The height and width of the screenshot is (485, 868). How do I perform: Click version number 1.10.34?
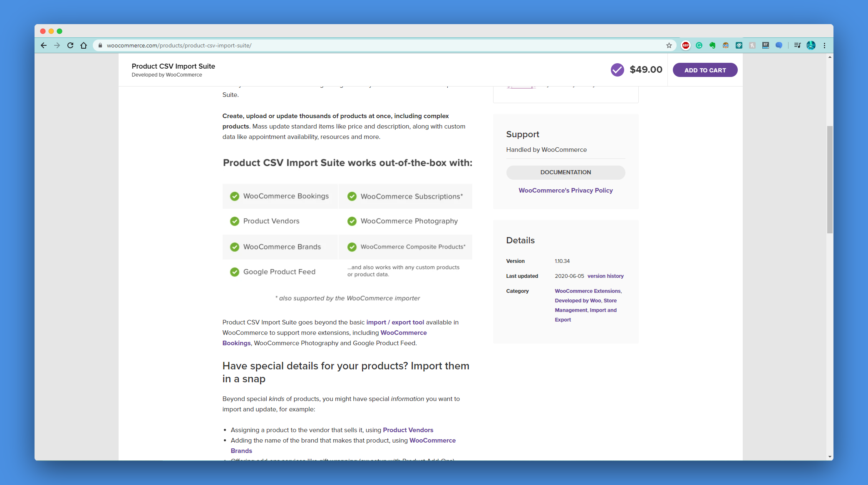562,261
